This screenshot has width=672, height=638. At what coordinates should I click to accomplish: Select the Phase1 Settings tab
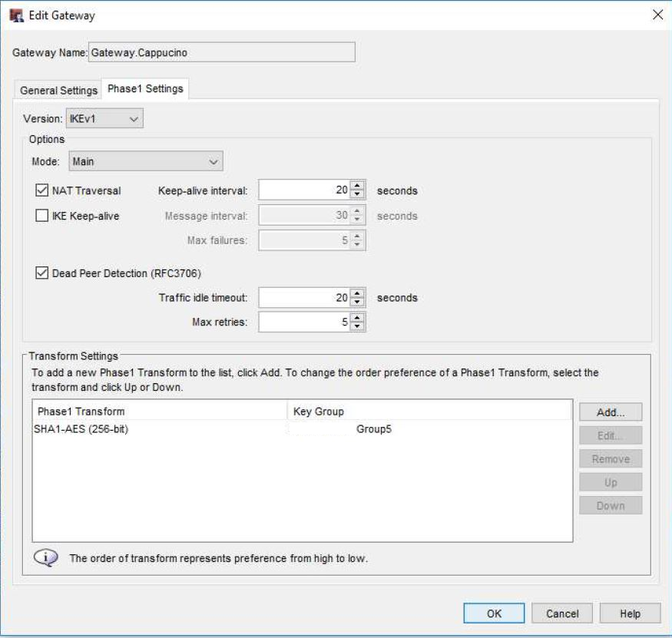[x=145, y=89]
